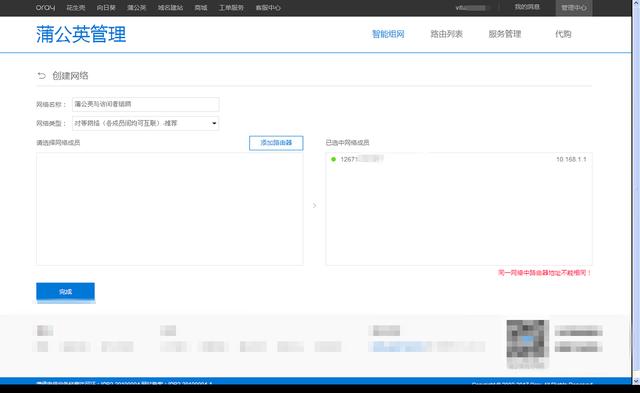Switch to the 服务管理 tab

(505, 34)
